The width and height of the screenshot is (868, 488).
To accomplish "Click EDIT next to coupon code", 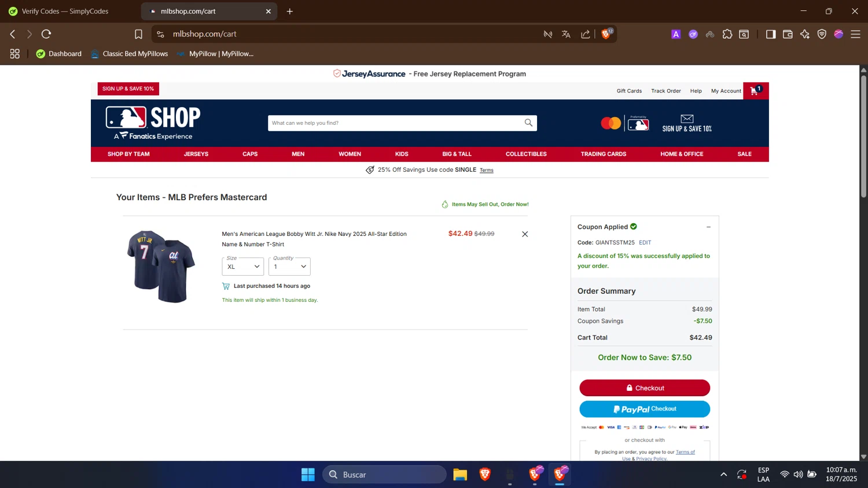I will tap(645, 243).
